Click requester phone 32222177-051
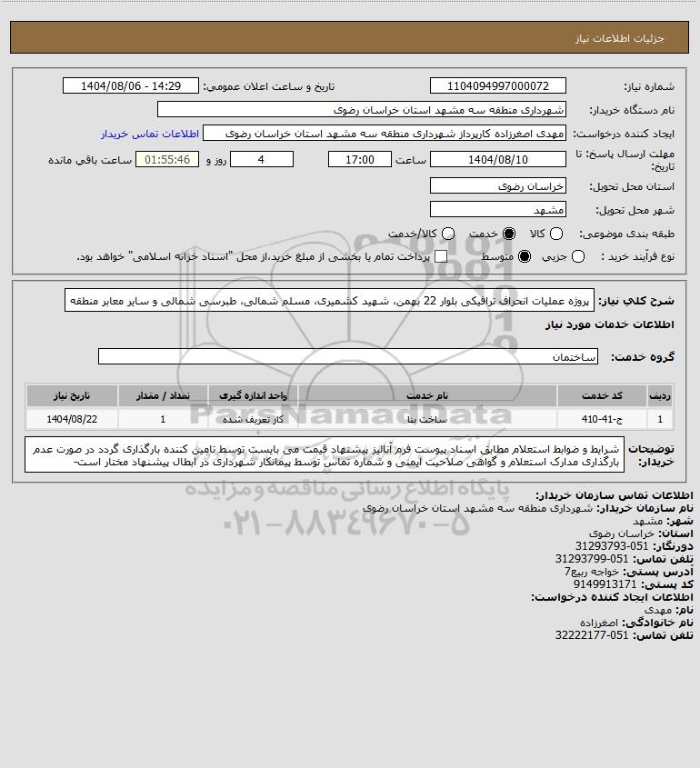 [x=591, y=634]
